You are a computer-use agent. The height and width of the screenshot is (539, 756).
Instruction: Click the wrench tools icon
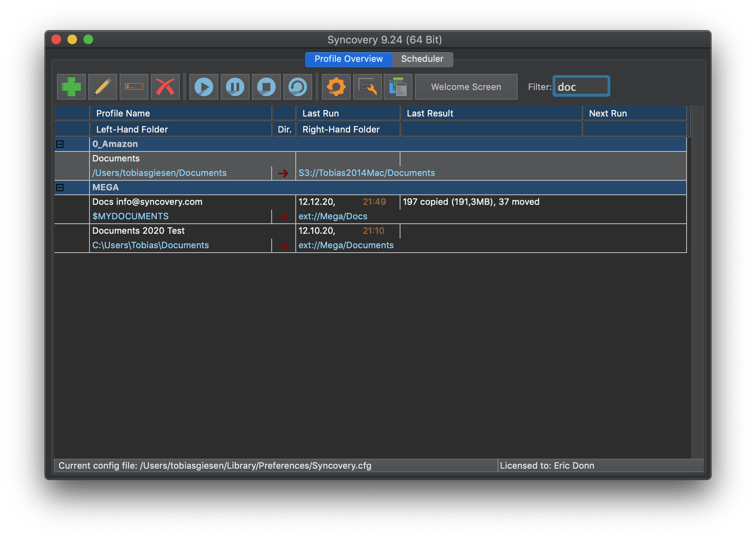[368, 87]
